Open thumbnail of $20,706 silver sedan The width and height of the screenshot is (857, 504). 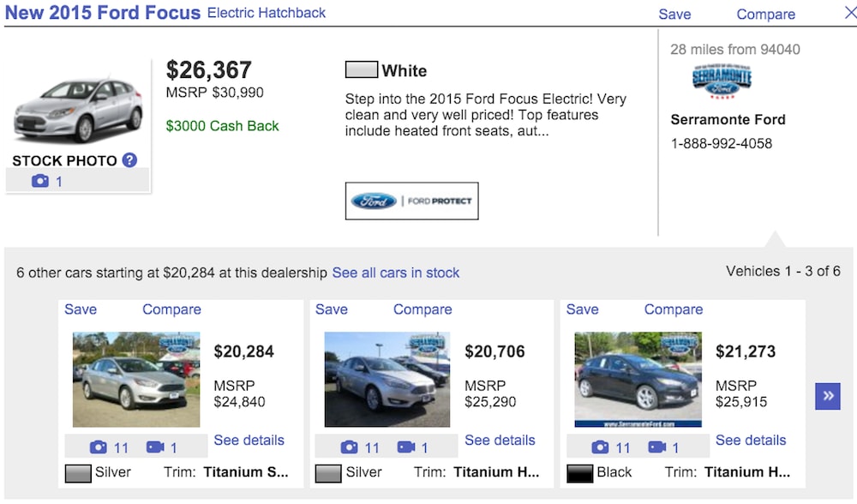click(x=387, y=380)
